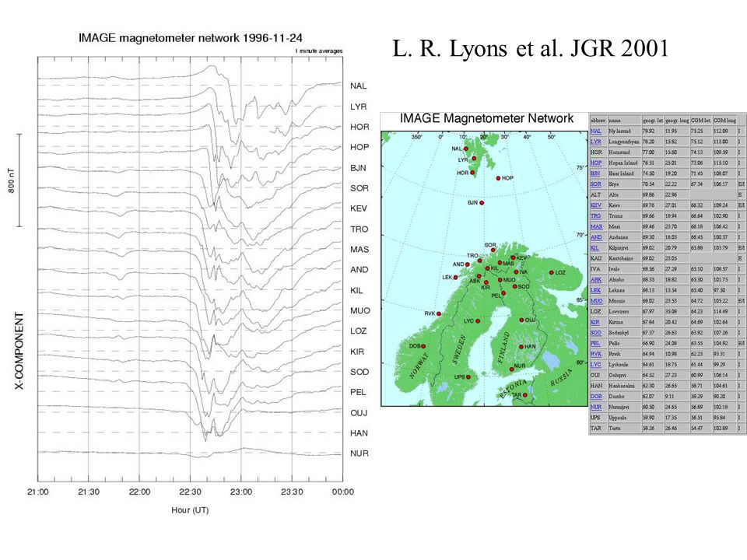Open the SOR station link in table
Image resolution: width=747 pixels, height=560 pixels.
pyautogui.click(x=595, y=184)
